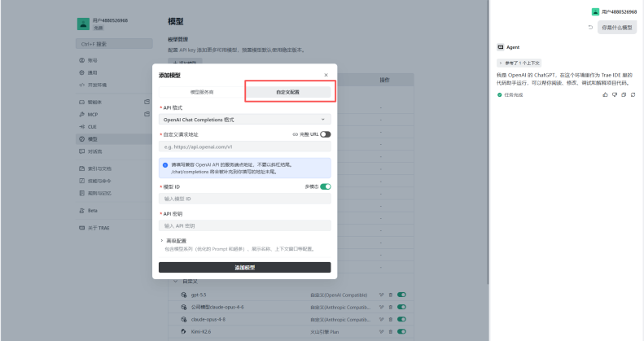Click the info icon in the blue notice
Screen dimensions: 644x341
[x=165, y=165]
